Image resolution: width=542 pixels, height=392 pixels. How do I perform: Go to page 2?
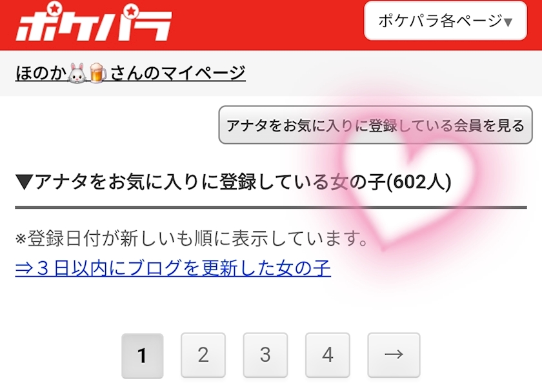point(203,355)
